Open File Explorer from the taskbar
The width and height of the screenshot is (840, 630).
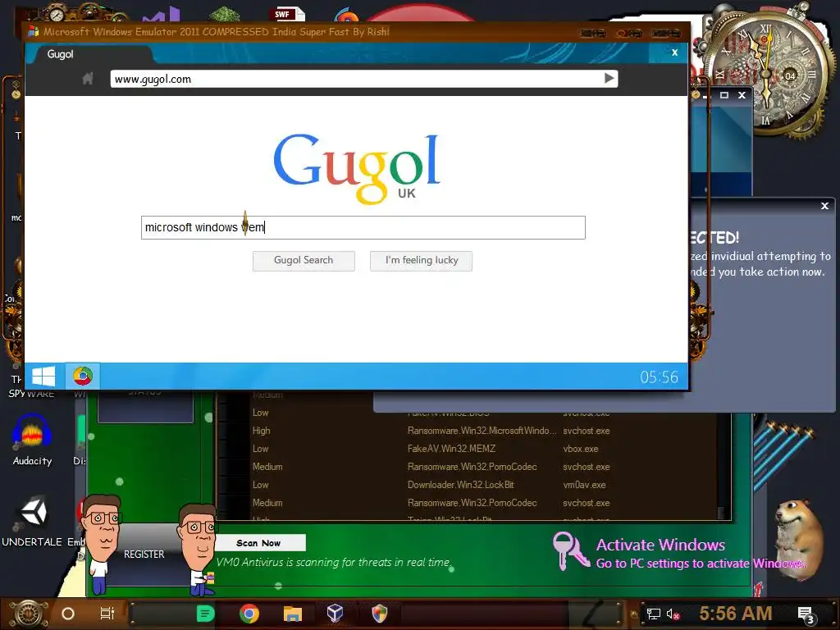[293, 614]
